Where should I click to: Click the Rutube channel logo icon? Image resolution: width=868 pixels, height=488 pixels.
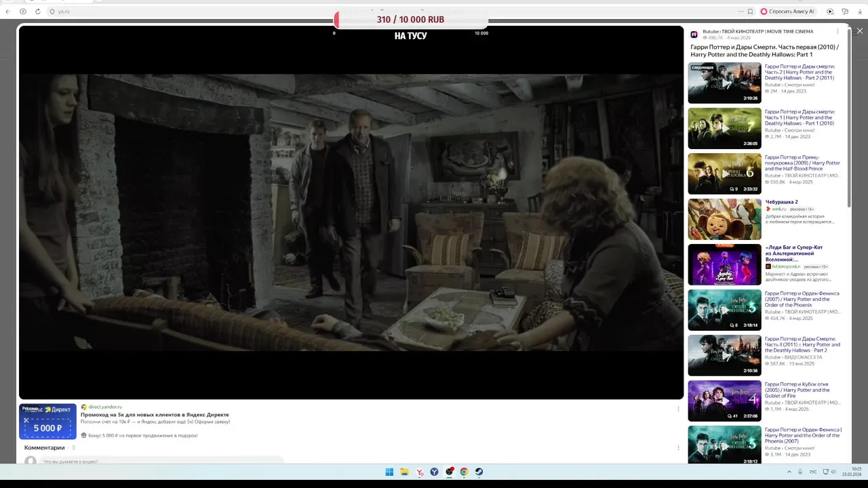694,35
